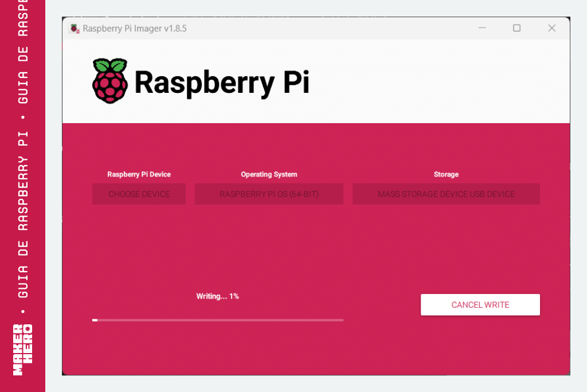
Task: Click the CANCEL WRITE button
Action: pos(480,304)
